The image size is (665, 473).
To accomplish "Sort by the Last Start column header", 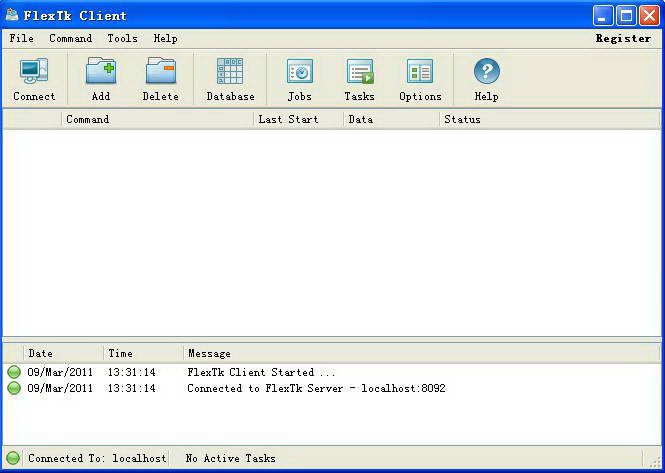I will click(299, 119).
